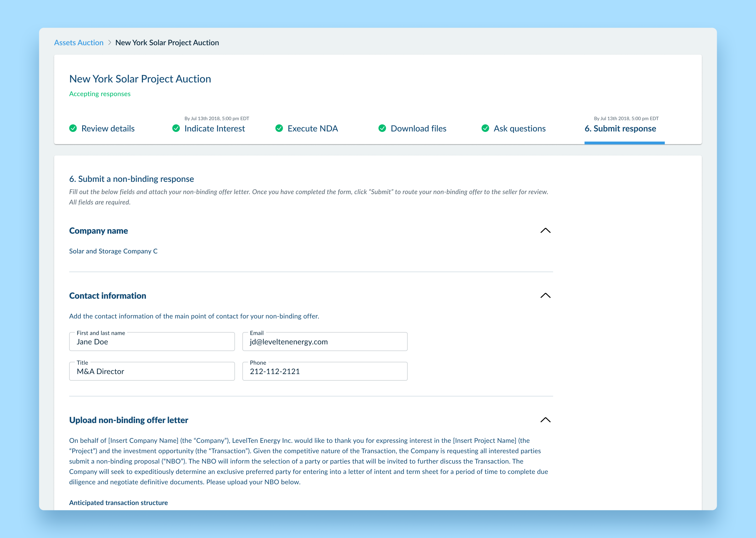Collapse Upload non-binding offer letter section
Screen dimensions: 756x538
point(545,420)
